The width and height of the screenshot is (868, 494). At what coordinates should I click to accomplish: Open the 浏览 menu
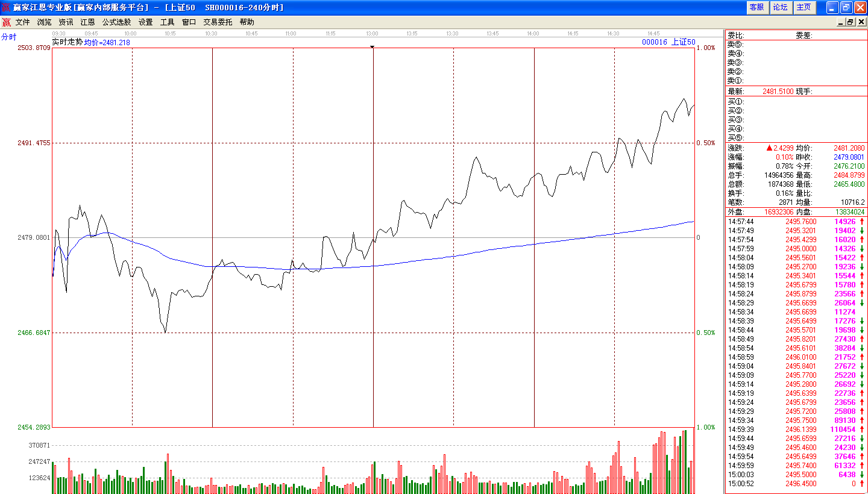coord(44,22)
